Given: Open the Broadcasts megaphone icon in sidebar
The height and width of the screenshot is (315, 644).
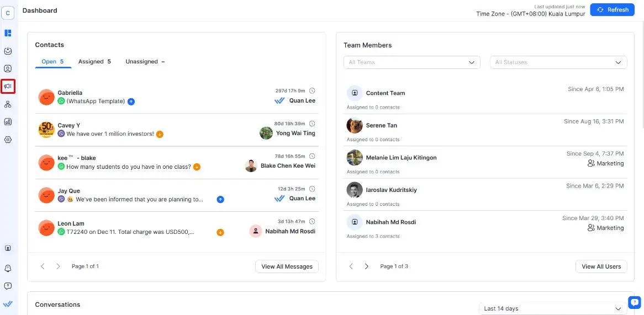Looking at the screenshot, I should tap(8, 86).
